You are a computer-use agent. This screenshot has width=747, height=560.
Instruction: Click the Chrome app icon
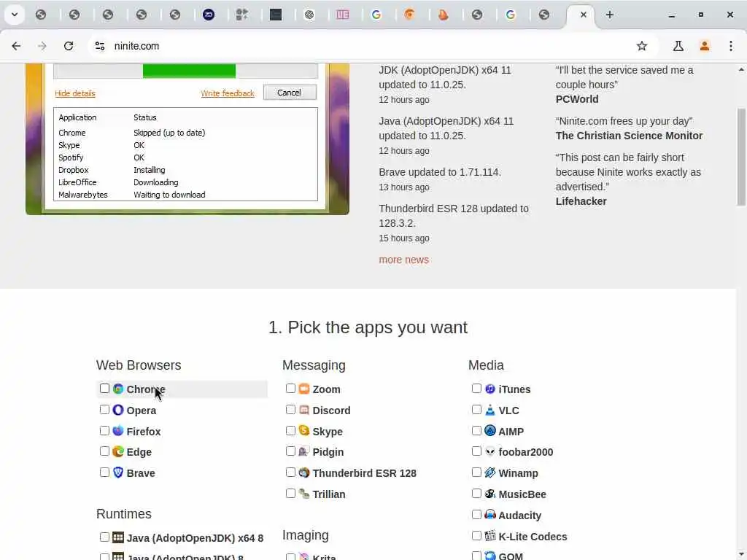pyautogui.click(x=118, y=389)
